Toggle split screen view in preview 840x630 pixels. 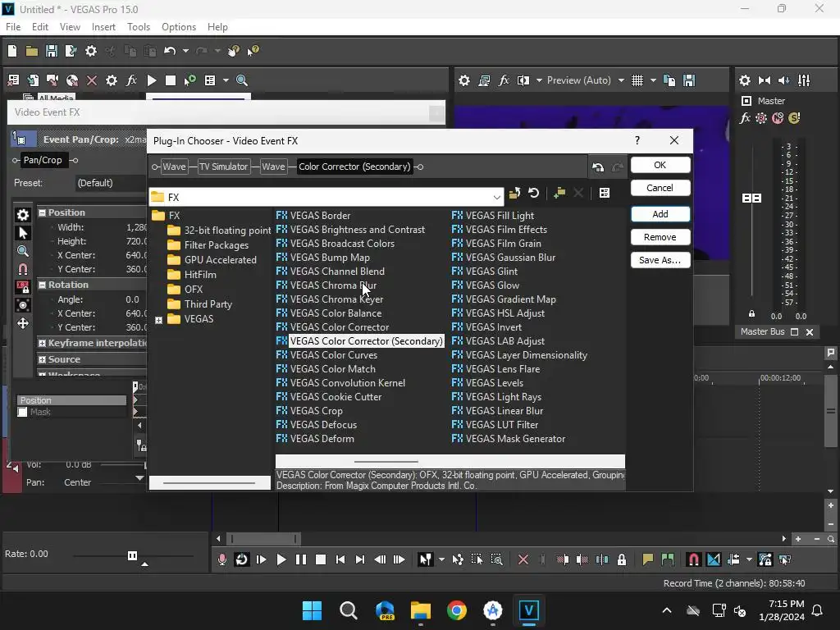point(523,80)
